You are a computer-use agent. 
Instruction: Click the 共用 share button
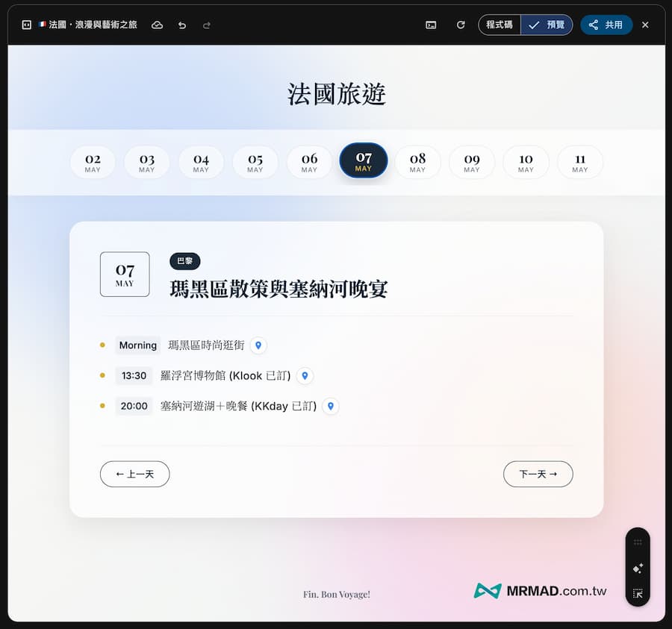[x=606, y=25]
